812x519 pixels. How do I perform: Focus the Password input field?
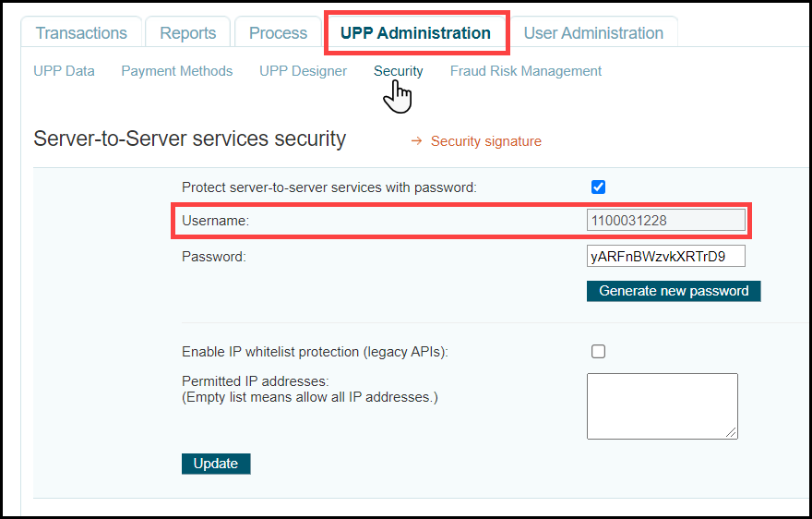665,256
